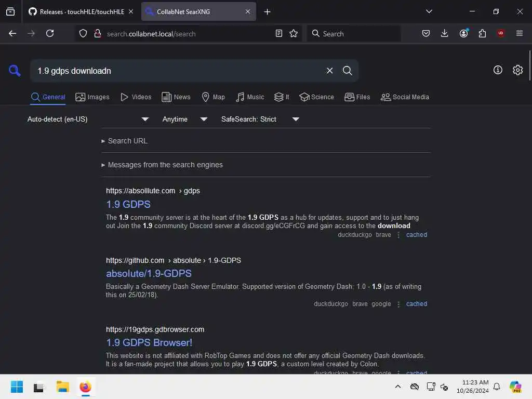Image resolution: width=532 pixels, height=399 pixels.
Task: Switch to the Map category
Action: pos(214,97)
